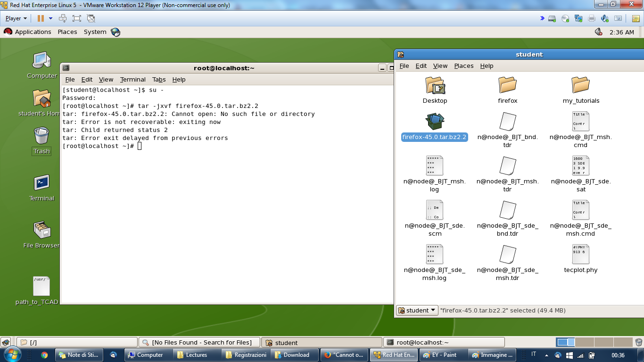Viewport: 644px width, 362px height.
Task: Pause the virtual machine from VMware toolbar
Action: tap(41, 18)
